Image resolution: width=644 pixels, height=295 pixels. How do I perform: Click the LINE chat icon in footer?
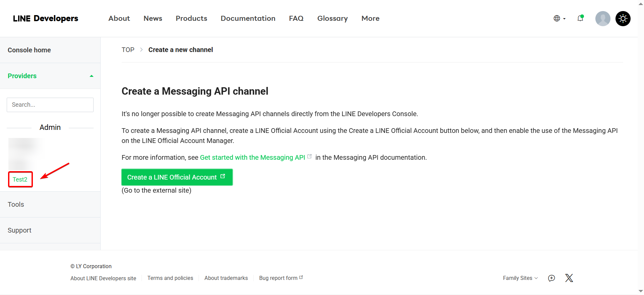click(551, 278)
